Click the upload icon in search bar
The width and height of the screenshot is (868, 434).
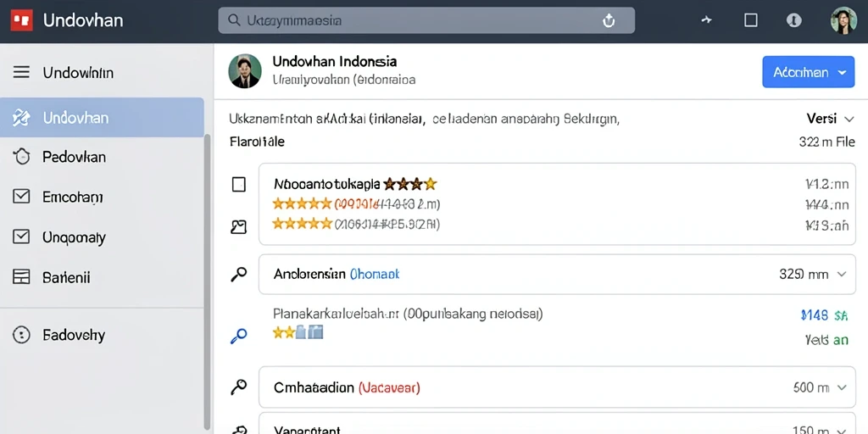609,21
